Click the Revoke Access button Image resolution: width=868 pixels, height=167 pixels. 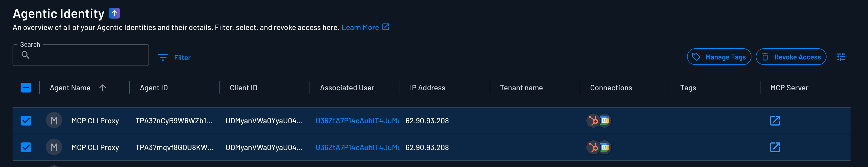(x=791, y=57)
